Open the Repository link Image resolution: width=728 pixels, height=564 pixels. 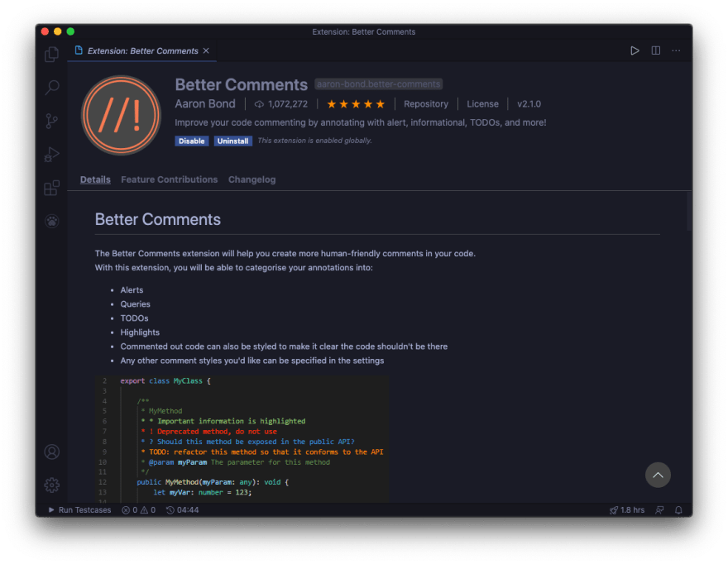pyautogui.click(x=426, y=104)
